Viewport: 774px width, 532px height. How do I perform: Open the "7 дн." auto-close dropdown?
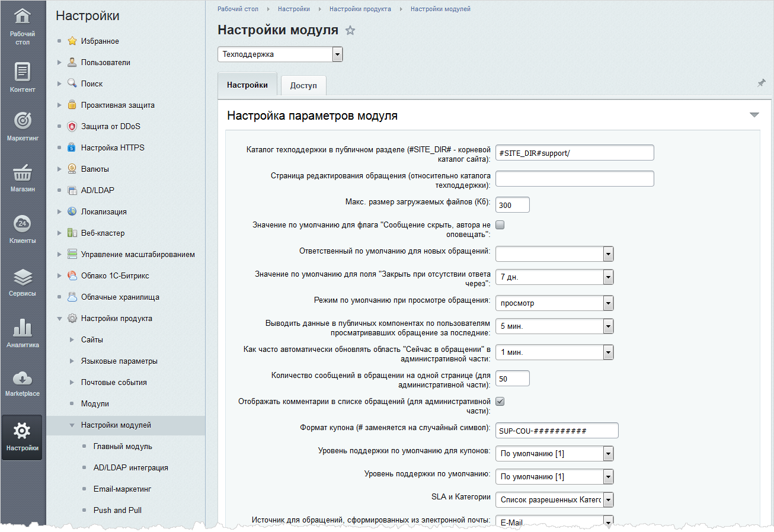coord(554,277)
